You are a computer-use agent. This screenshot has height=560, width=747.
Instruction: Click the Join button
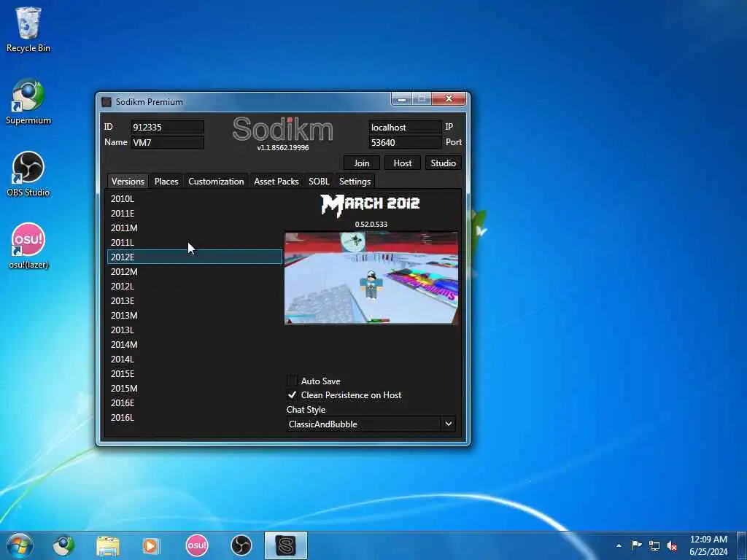coord(362,163)
